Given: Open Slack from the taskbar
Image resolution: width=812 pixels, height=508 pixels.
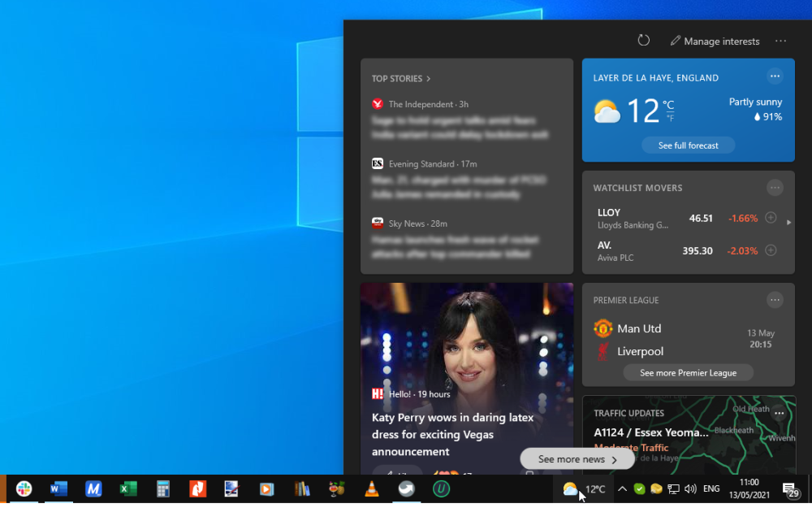Looking at the screenshot, I should [x=24, y=488].
